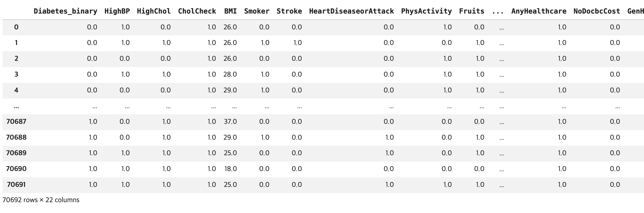Screen dimensions: 644x213
Task: Click the Stroke value 1.0 in row 1
Action: 298,43
